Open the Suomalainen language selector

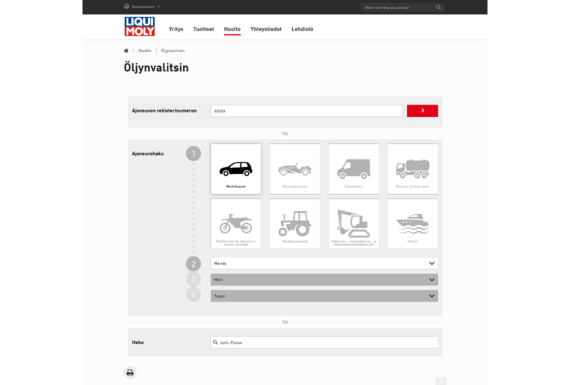click(x=142, y=7)
